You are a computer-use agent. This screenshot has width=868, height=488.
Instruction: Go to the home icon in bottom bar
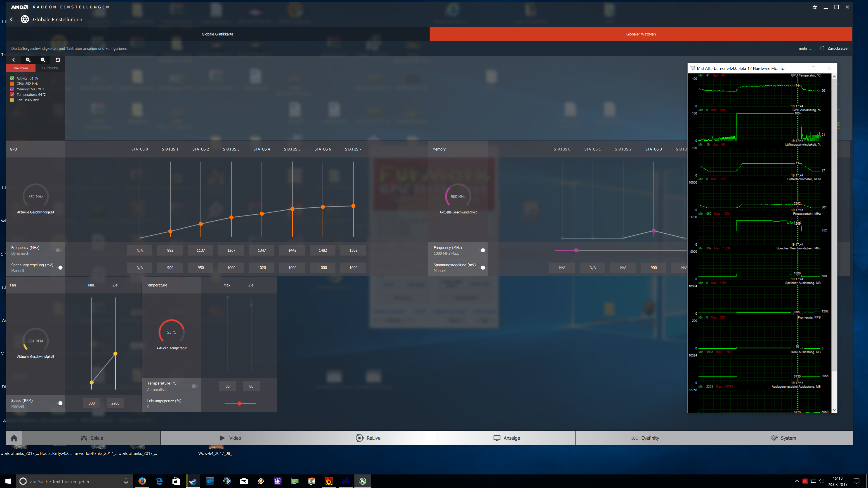pos(14,438)
